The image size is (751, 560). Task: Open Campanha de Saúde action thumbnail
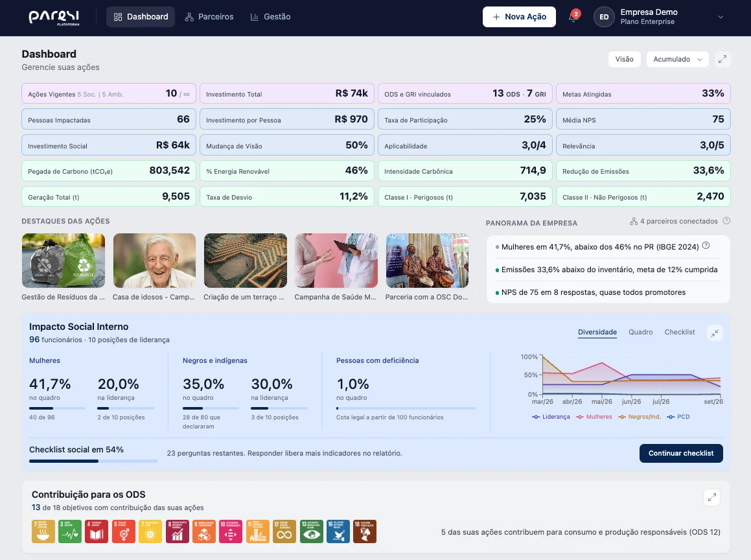pyautogui.click(x=336, y=261)
